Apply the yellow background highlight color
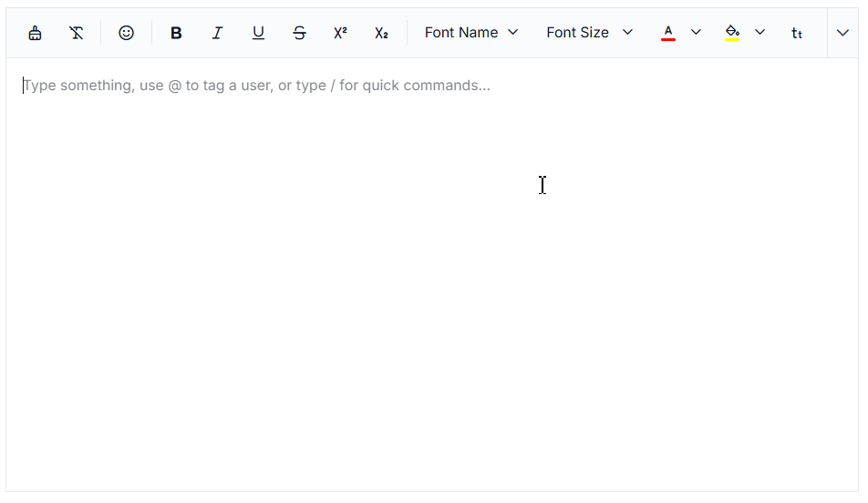868x503 pixels. (x=732, y=33)
